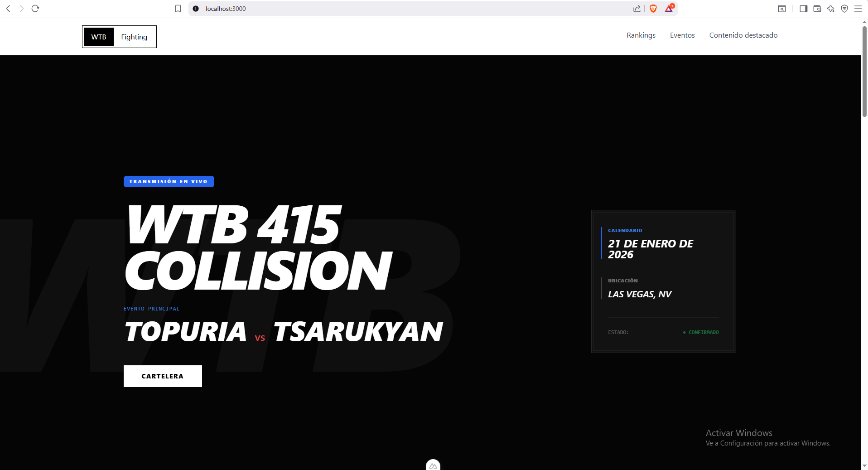
Task: Reload the page with refresh icon
Action: tap(35, 9)
